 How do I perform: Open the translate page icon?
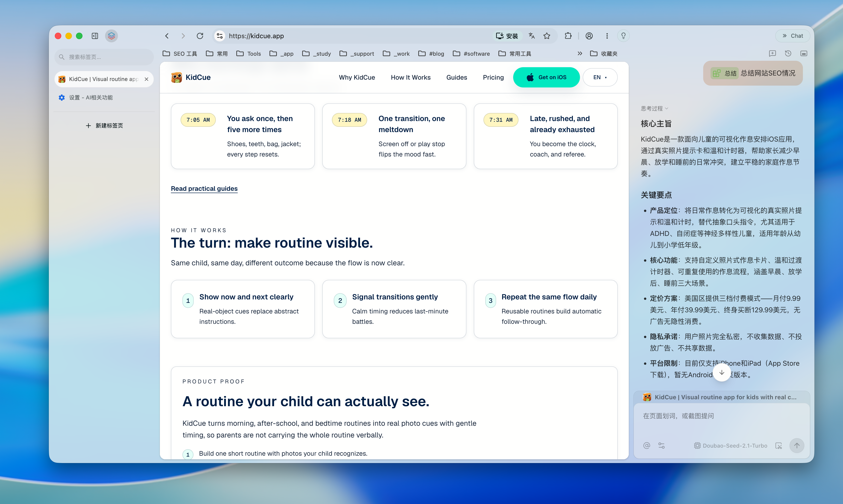coord(532,36)
